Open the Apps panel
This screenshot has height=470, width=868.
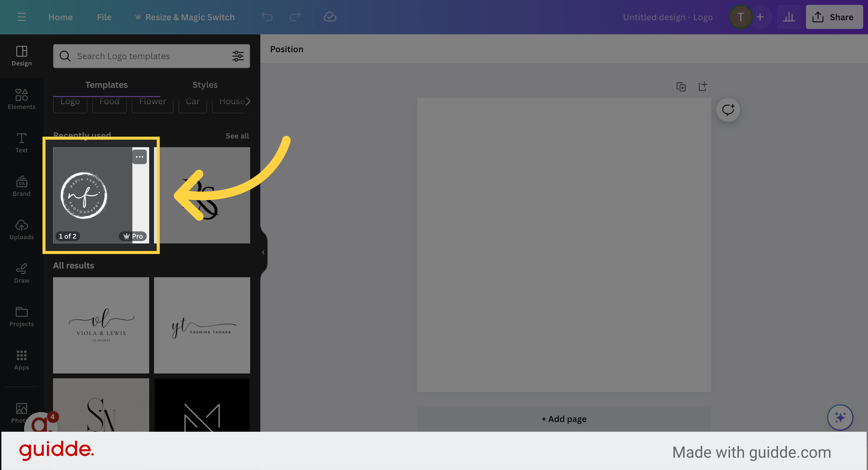coord(21,360)
